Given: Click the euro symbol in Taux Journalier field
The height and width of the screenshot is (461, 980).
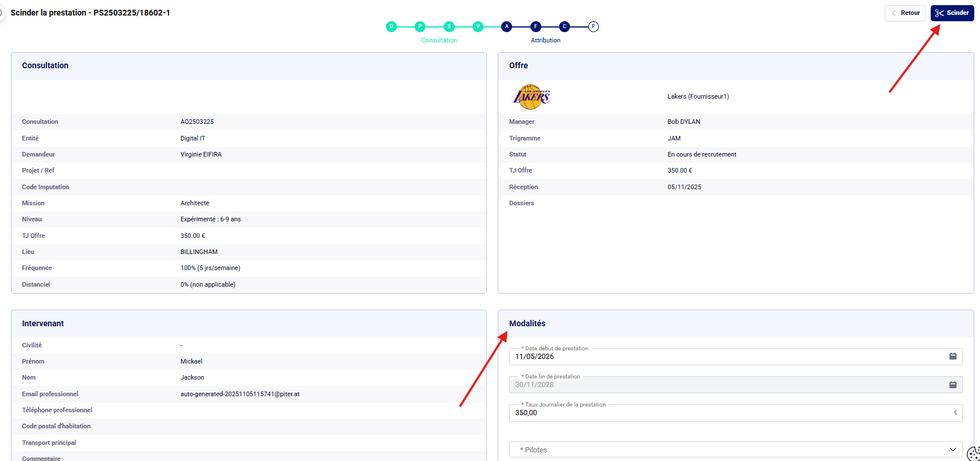Looking at the screenshot, I should (955, 412).
